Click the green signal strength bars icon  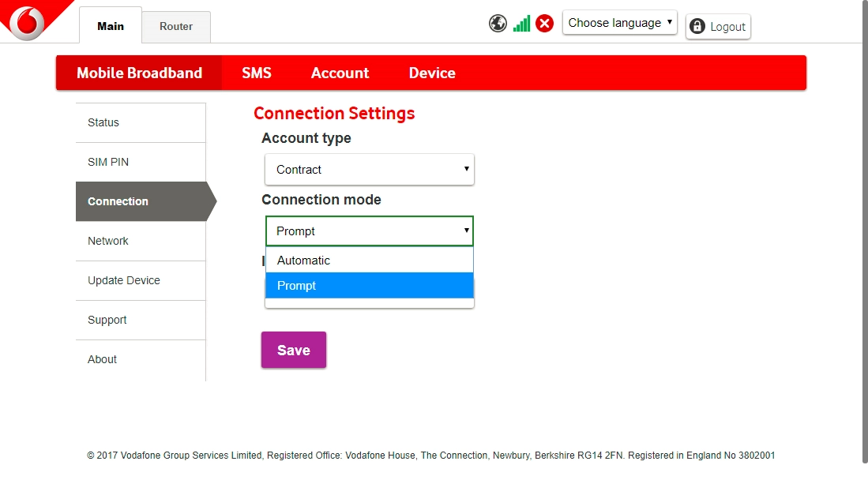click(521, 24)
